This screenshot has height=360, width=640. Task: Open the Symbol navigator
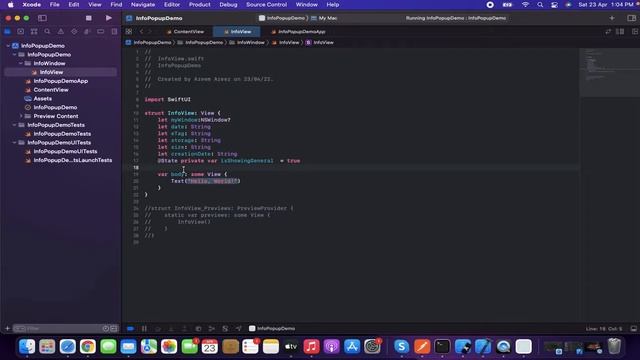34,31
